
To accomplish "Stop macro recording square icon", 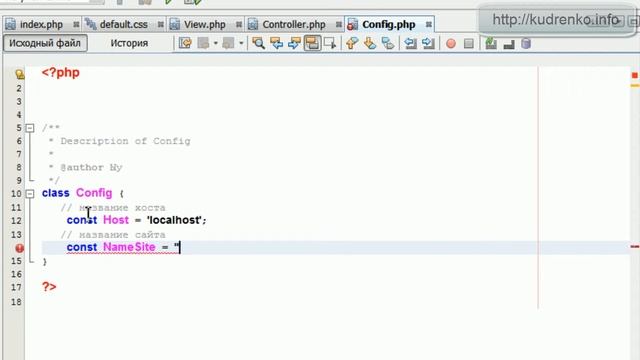I will (469, 44).
